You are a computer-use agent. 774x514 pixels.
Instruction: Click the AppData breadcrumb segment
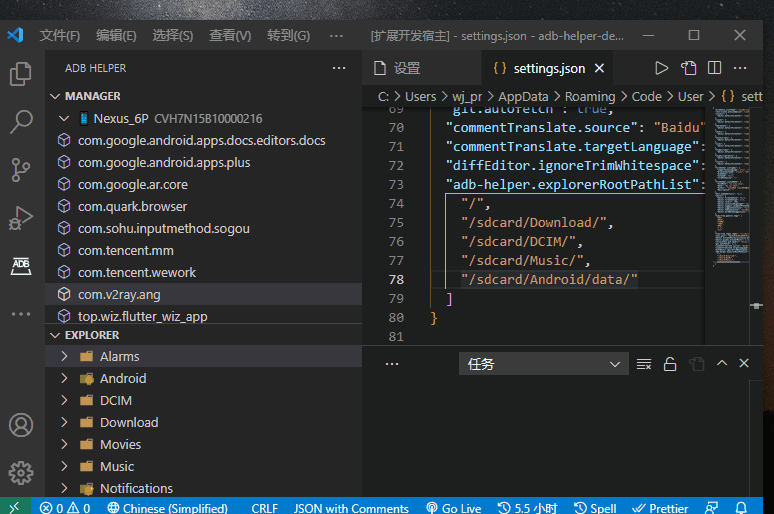tap(523, 96)
